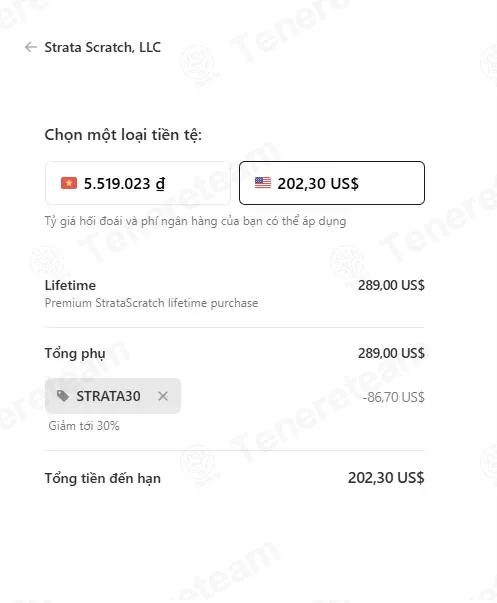The height and width of the screenshot is (603, 497).
Task: Click the exchange rate and bank fee note
Action: (x=195, y=222)
